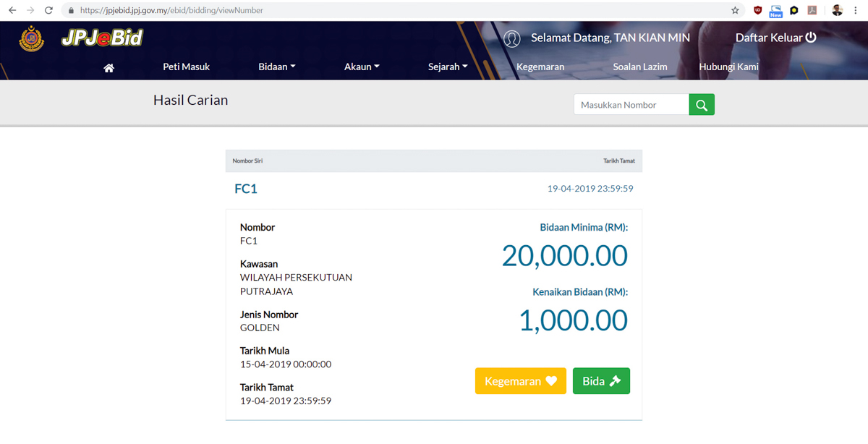Image resolution: width=868 pixels, height=444 pixels.
Task: Open the browser profile avatar
Action: pos(837,10)
